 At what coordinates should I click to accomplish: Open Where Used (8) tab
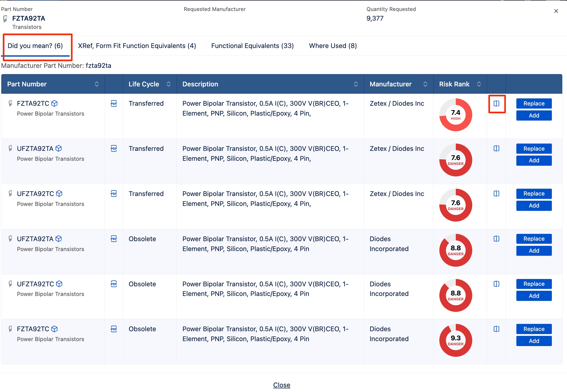(x=333, y=46)
